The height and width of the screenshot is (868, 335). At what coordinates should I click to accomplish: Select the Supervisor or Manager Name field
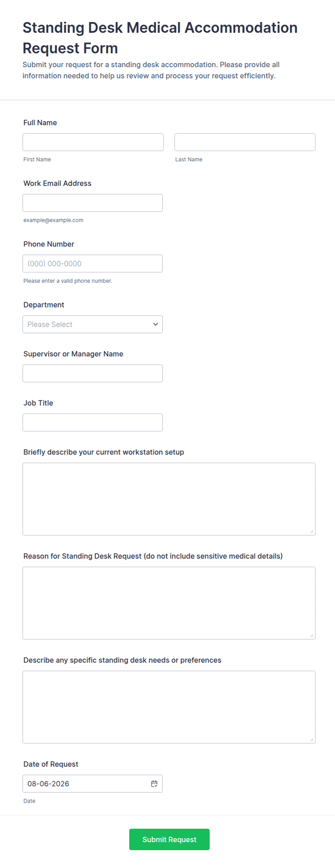93,373
